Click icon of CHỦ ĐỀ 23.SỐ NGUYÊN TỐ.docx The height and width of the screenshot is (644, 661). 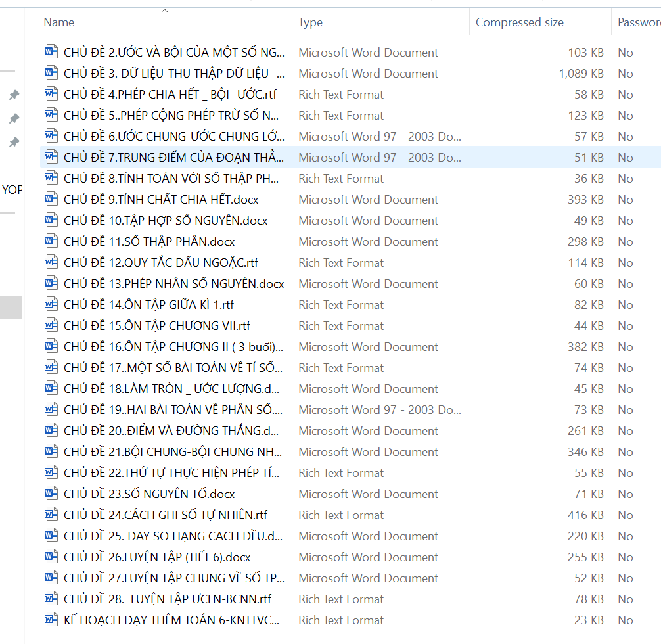point(51,494)
